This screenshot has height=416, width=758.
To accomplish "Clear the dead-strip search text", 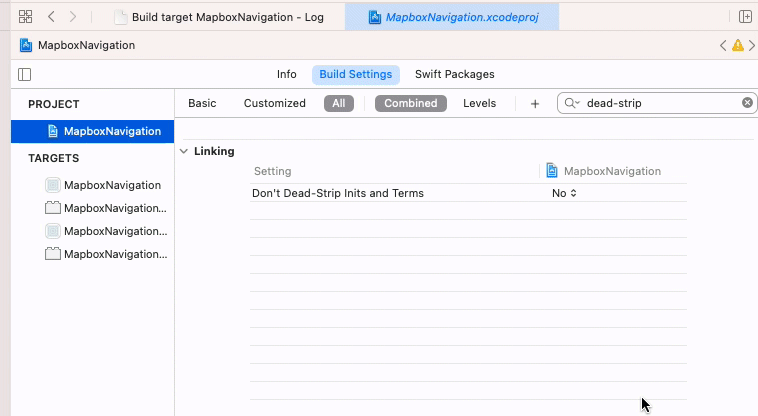I will tap(747, 102).
